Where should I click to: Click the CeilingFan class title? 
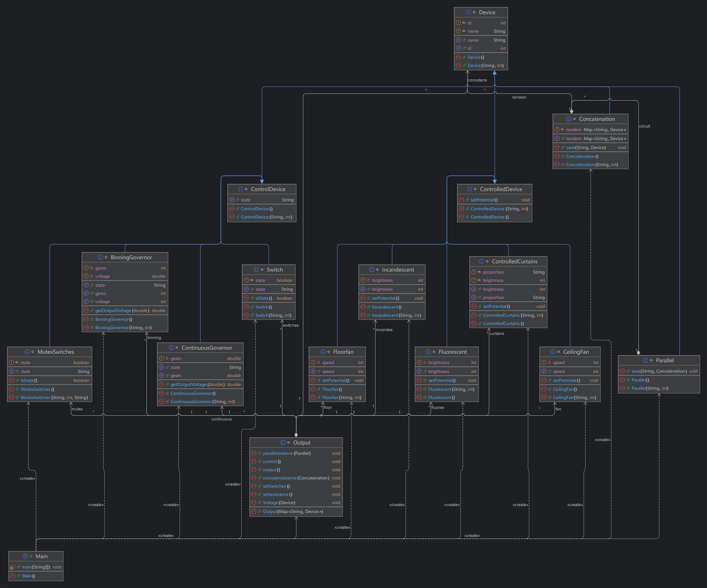click(576, 352)
